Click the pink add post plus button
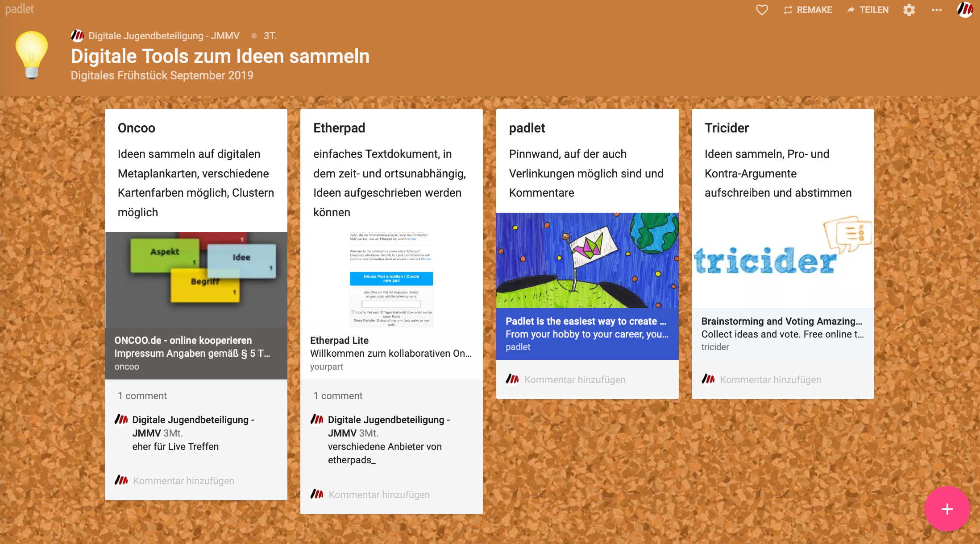The height and width of the screenshot is (544, 980). click(947, 509)
